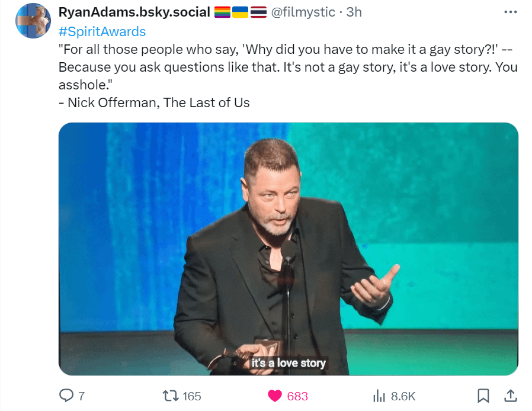The image size is (532, 411).
Task: Click the 683 likes count
Action: pyautogui.click(x=297, y=396)
